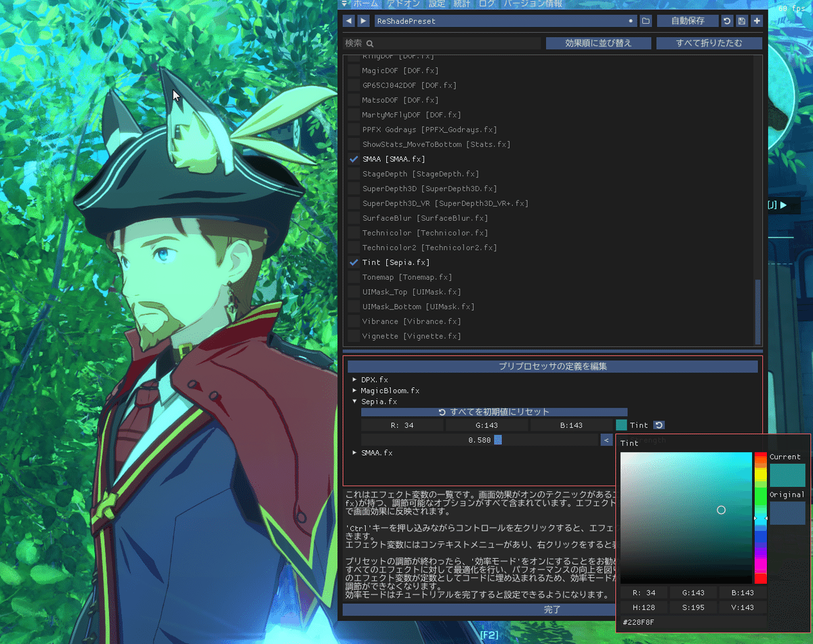Screen dimensions: 813x644
Task: Click プリプロセッサの定義を編集 button
Action: (x=552, y=366)
